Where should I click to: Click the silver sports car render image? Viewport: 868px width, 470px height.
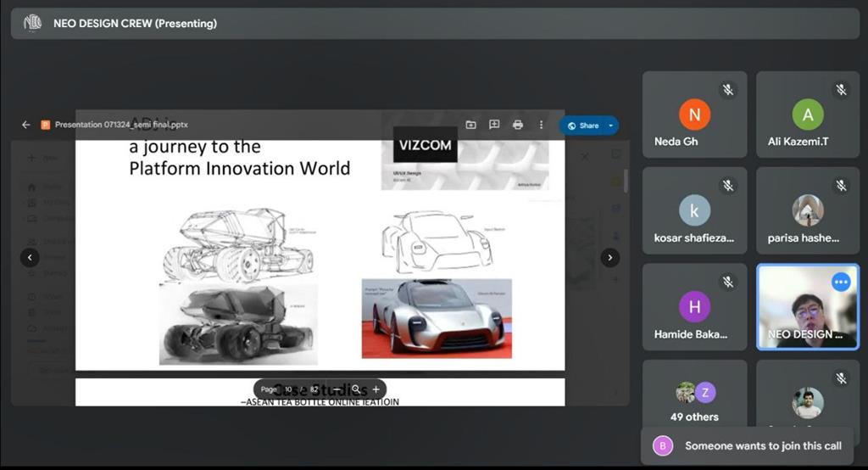point(437,319)
